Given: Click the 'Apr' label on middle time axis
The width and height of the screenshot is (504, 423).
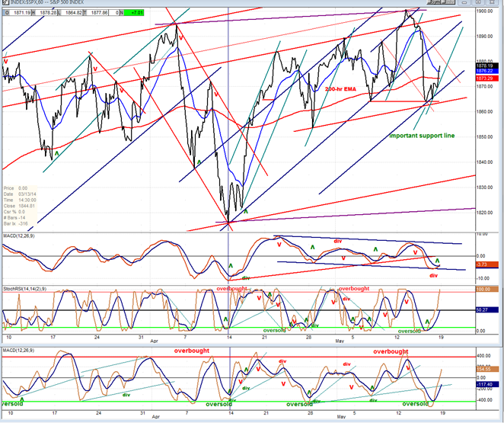Looking at the screenshot, I should click(x=155, y=341).
